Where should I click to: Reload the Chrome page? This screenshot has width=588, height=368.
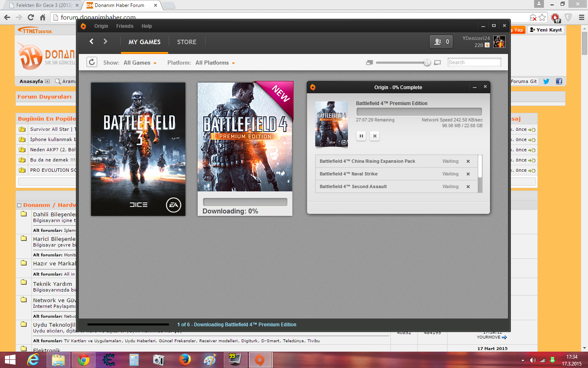coord(31,17)
